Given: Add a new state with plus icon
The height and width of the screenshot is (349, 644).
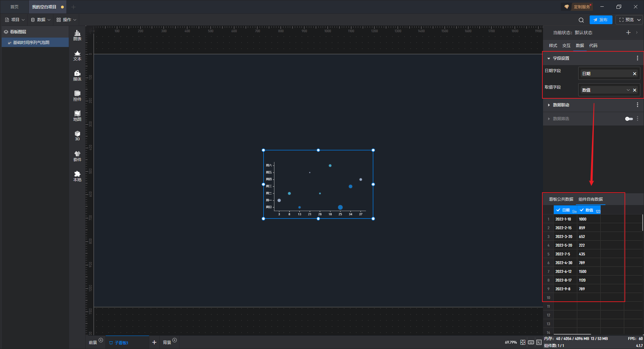Looking at the screenshot, I should (628, 33).
